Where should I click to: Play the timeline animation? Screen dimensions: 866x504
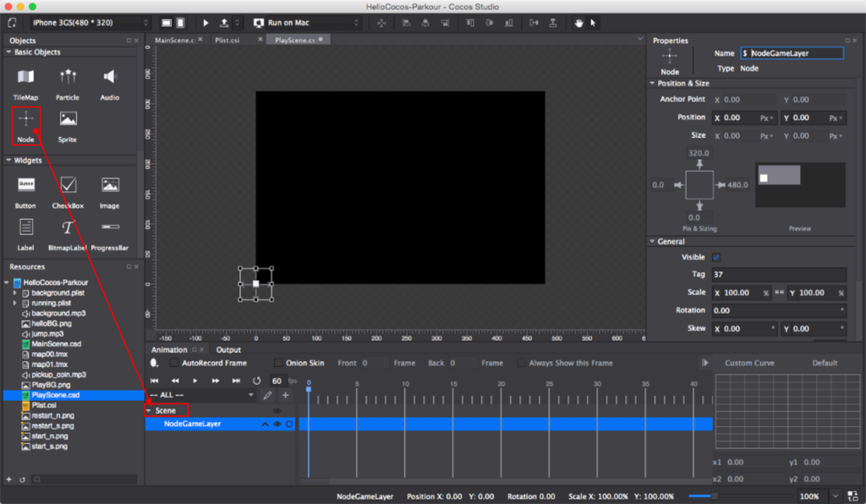pos(195,381)
